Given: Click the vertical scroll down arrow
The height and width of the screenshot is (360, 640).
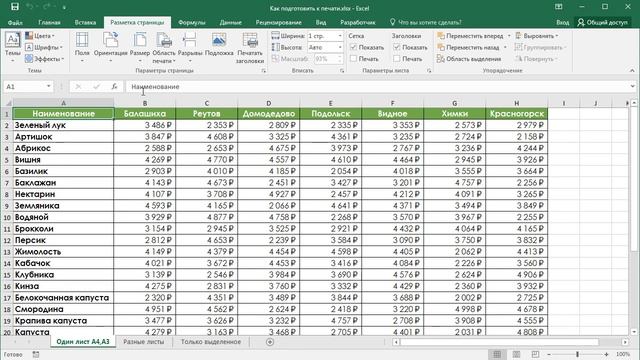Looking at the screenshot, I should point(634,332).
